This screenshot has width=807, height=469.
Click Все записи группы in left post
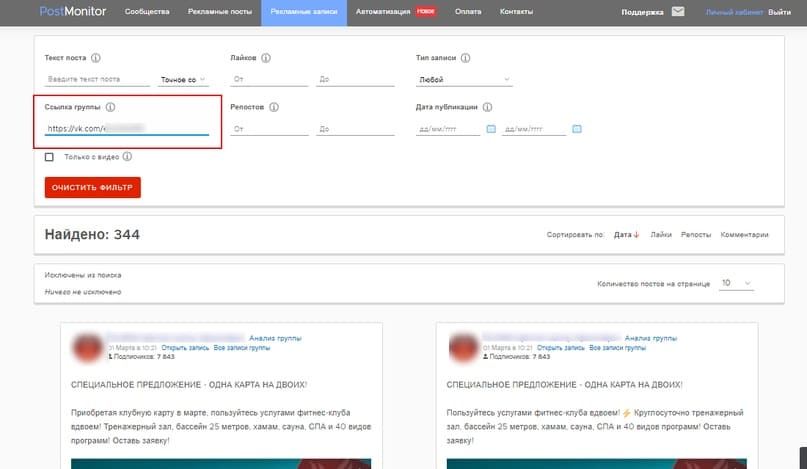242,348
